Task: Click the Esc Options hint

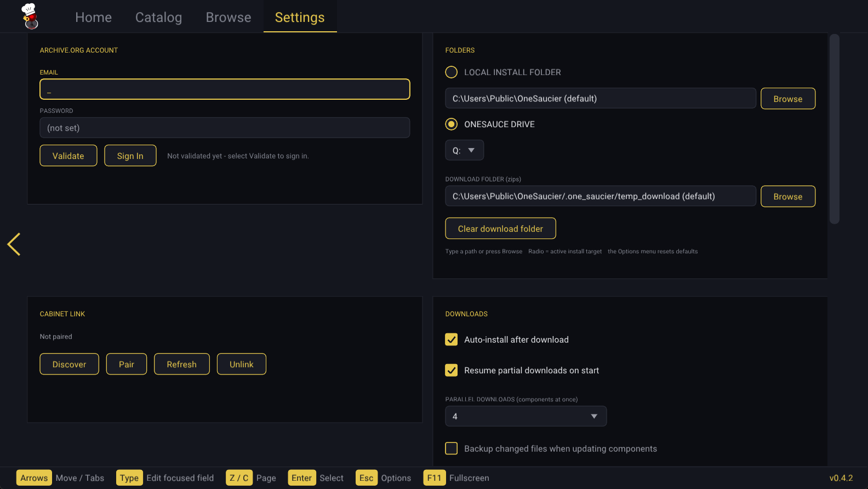Action: pos(383,478)
